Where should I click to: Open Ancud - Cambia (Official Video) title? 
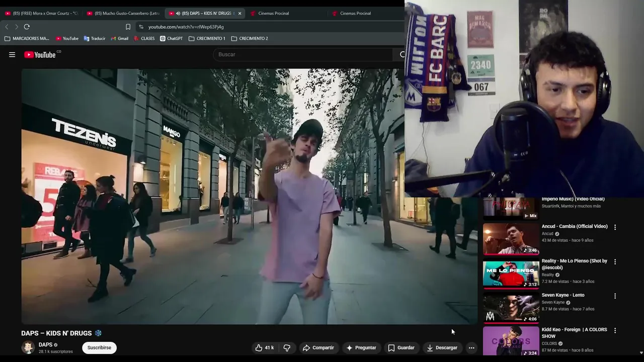(x=575, y=226)
